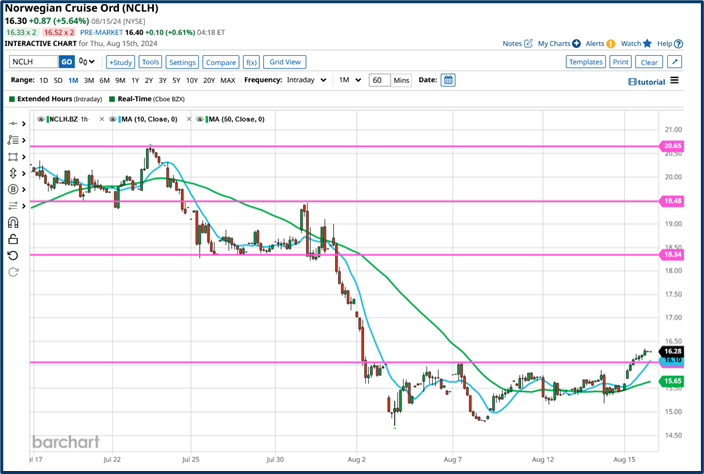Viewport: 704px width, 474px height.
Task: Select the 5Y range
Action: pos(176,80)
